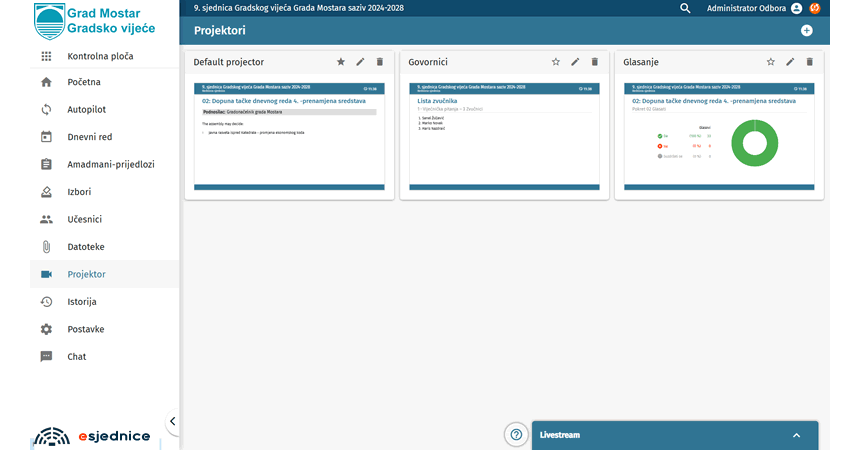Star the Glasanje projector
The image size is (860, 450).
click(771, 62)
